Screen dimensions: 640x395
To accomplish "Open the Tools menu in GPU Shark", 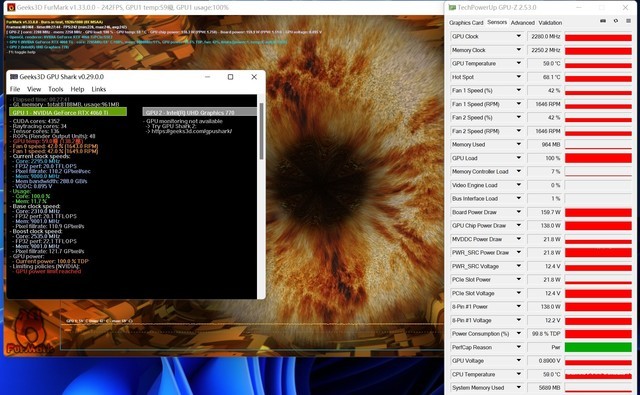I will pos(56,89).
